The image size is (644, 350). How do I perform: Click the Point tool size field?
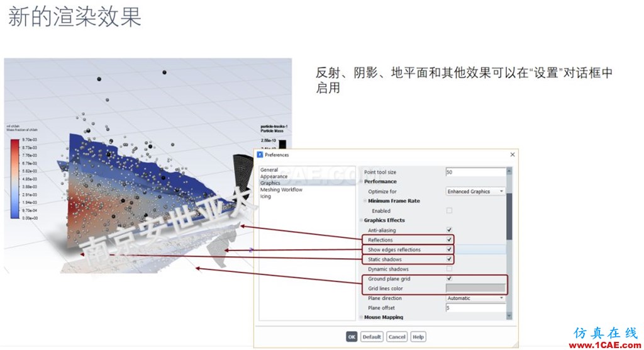pos(475,172)
